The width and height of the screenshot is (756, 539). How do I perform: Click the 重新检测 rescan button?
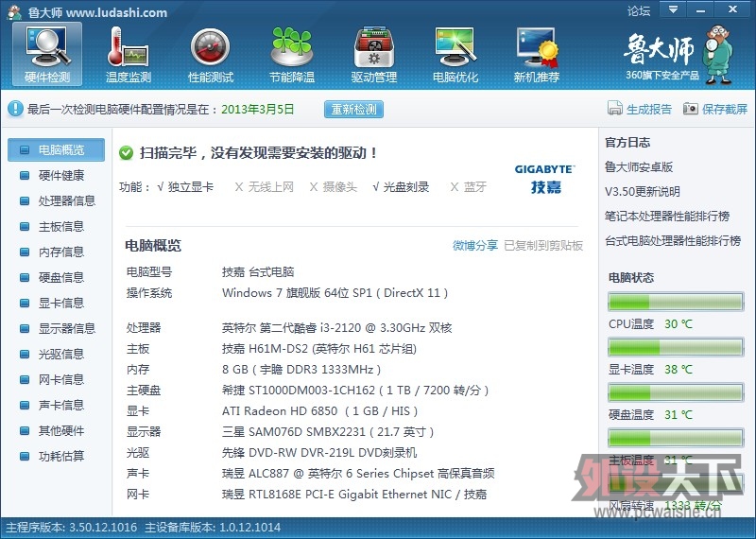tap(353, 109)
